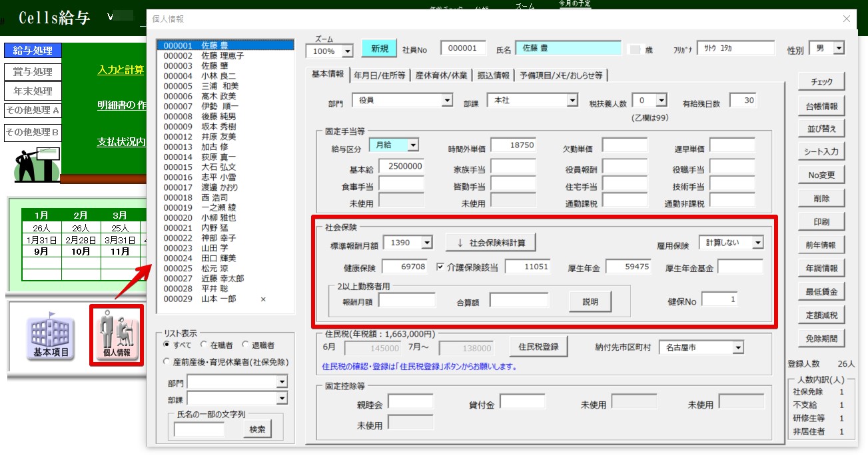Screen dimensions: 868x456
Task: Open the 納付先市区町村 dropdown
Action: (737, 347)
